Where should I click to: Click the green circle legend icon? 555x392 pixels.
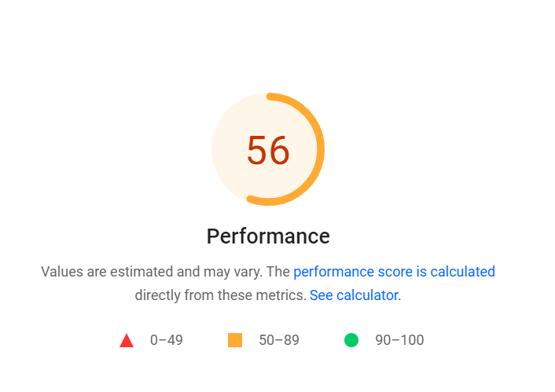(351, 340)
